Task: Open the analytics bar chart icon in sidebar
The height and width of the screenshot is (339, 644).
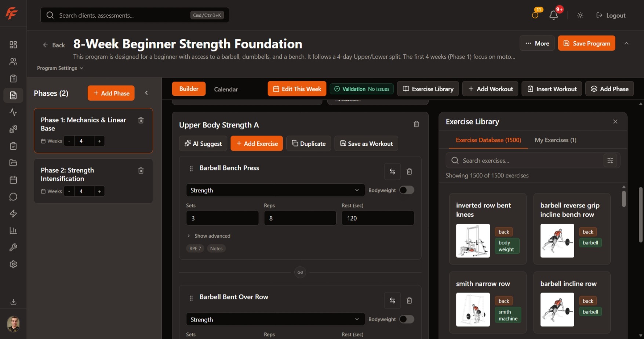Action: point(13,230)
